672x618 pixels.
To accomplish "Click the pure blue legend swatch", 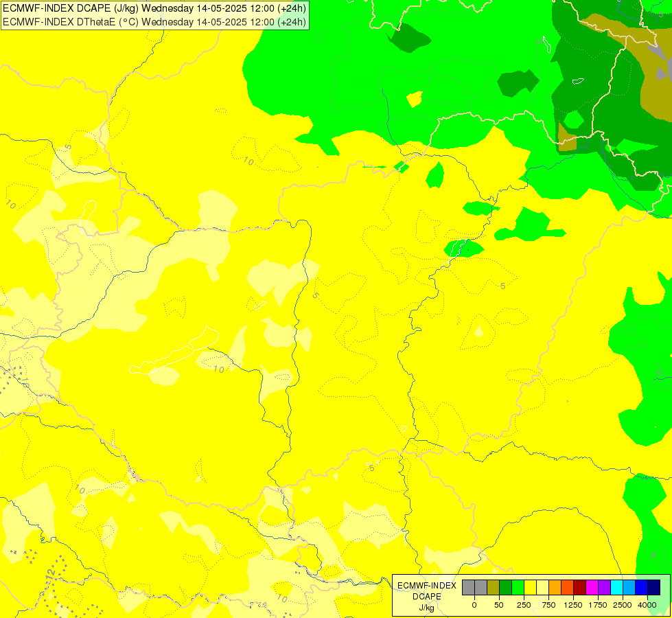I will tap(642, 588).
